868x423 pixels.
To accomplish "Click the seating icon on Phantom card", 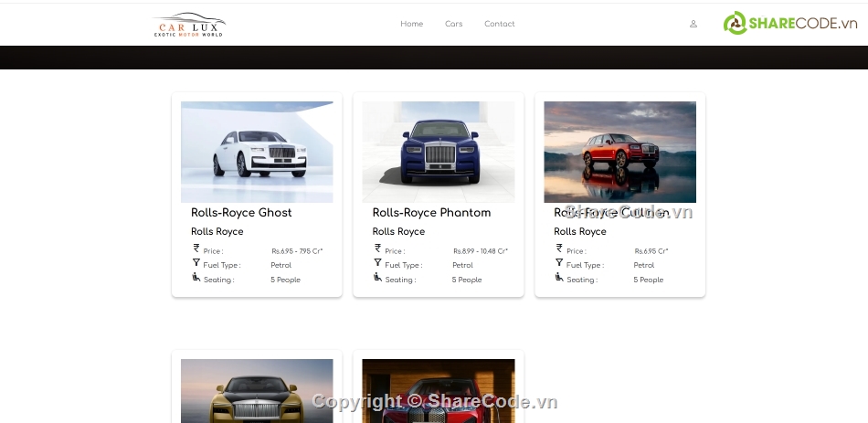I will [x=378, y=278].
